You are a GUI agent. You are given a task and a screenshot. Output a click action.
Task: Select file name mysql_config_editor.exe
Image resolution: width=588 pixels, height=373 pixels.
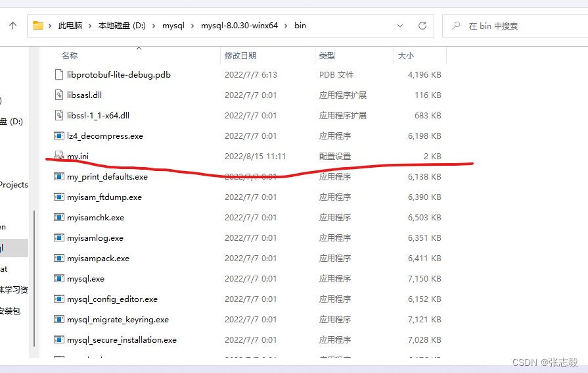[x=112, y=299]
